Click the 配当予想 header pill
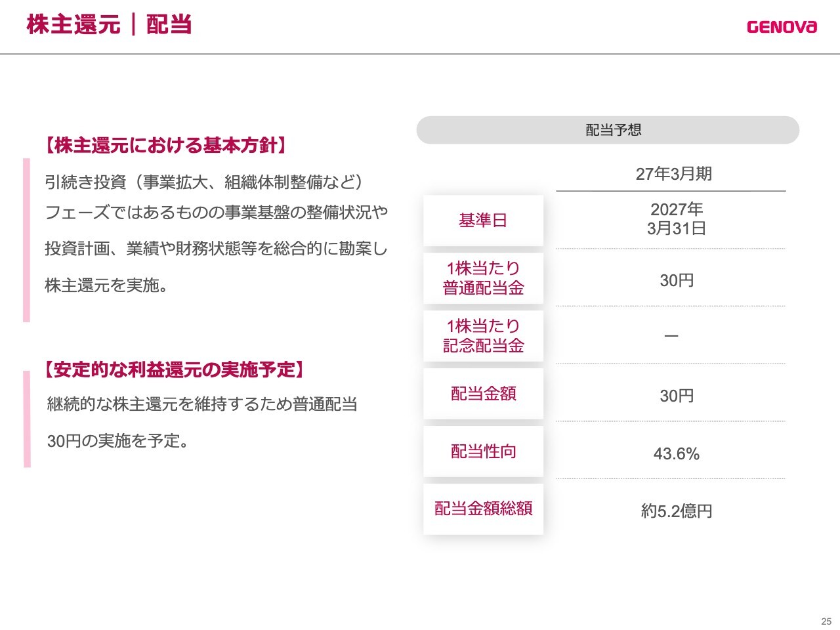 click(608, 130)
